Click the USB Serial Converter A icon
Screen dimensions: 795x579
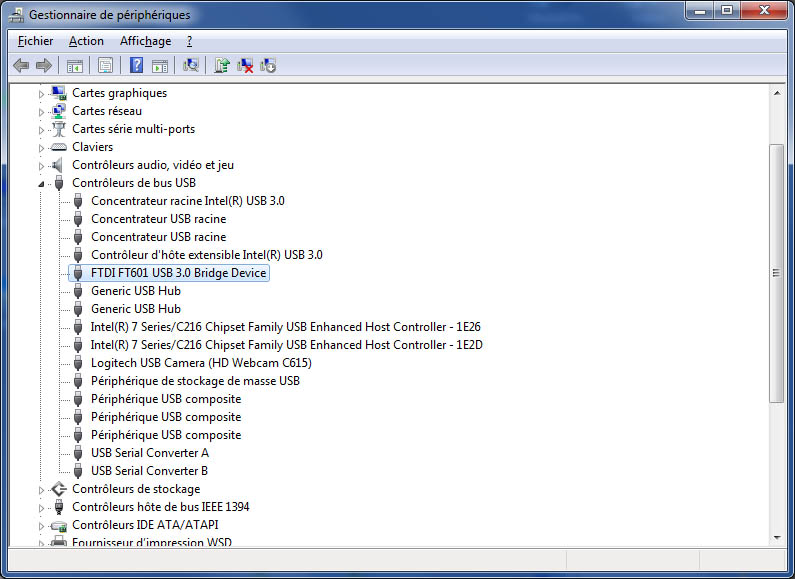(78, 453)
